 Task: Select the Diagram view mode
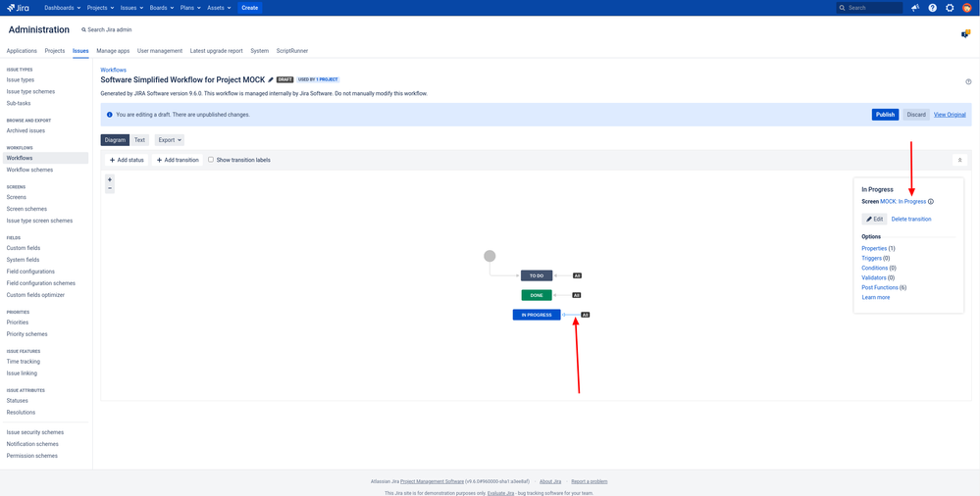(x=115, y=140)
